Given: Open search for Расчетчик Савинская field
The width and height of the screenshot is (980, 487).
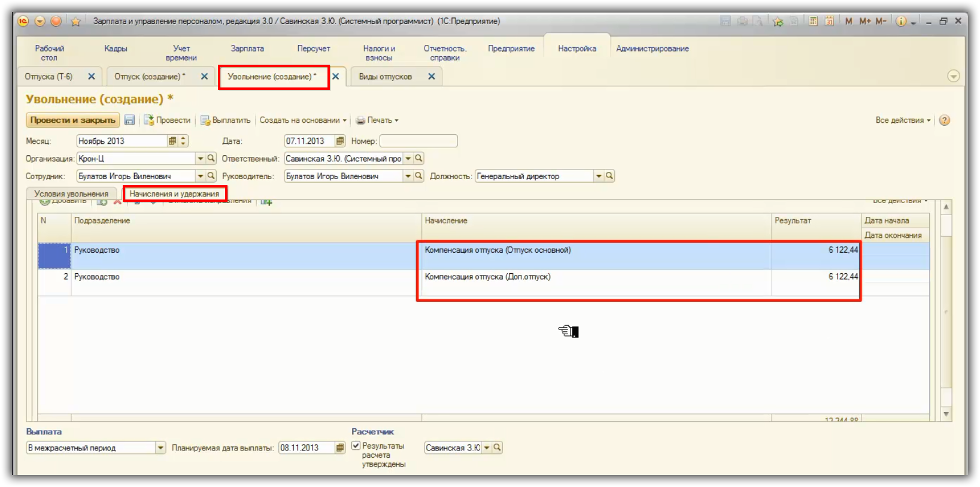Looking at the screenshot, I should coord(497,447).
